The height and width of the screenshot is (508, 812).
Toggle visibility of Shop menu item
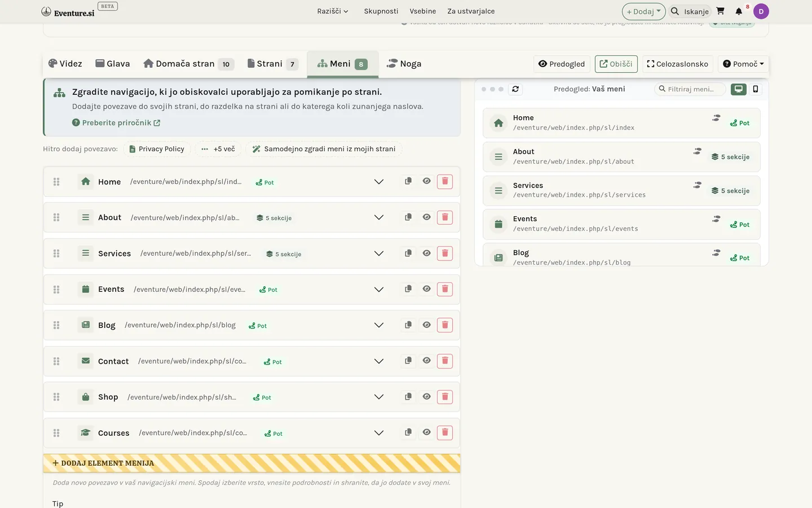pyautogui.click(x=427, y=397)
